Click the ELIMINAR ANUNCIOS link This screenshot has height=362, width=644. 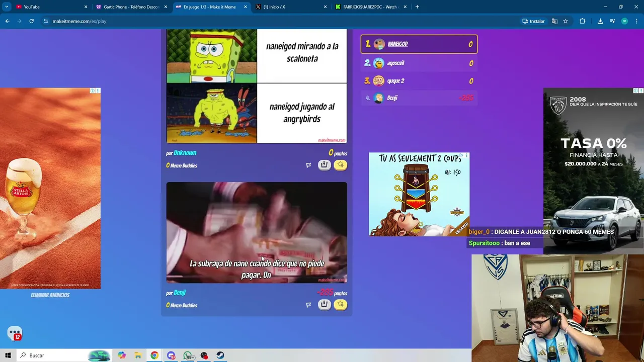click(50, 295)
